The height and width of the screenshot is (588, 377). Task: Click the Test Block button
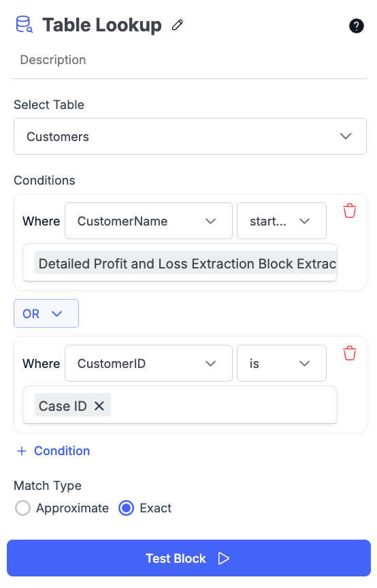188,558
